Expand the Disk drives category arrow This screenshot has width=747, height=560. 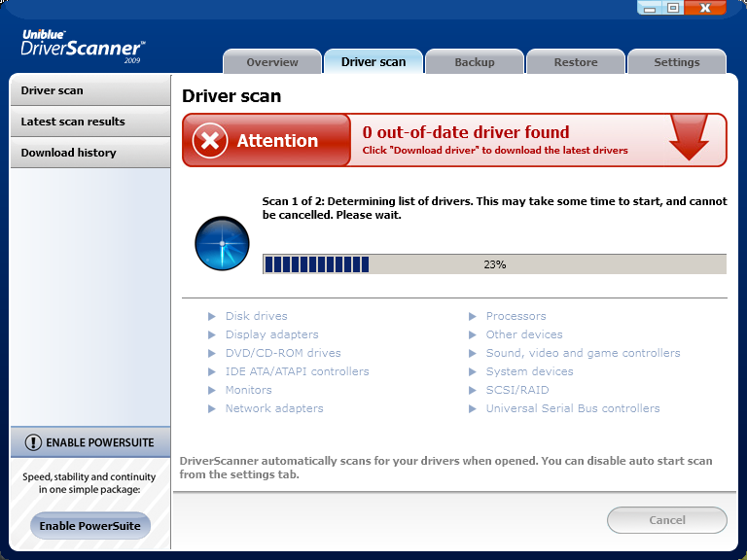[x=211, y=316]
